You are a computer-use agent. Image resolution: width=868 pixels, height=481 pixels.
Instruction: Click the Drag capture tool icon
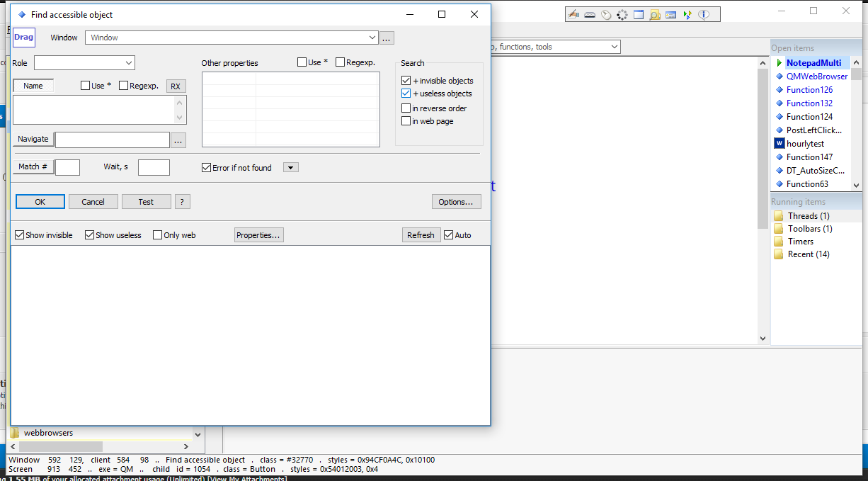pos(24,38)
